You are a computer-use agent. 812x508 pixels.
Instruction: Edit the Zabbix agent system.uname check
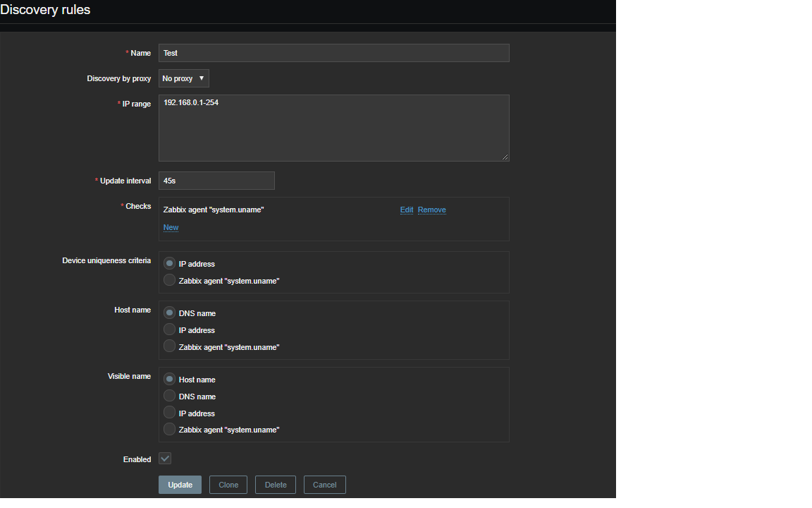(407, 210)
